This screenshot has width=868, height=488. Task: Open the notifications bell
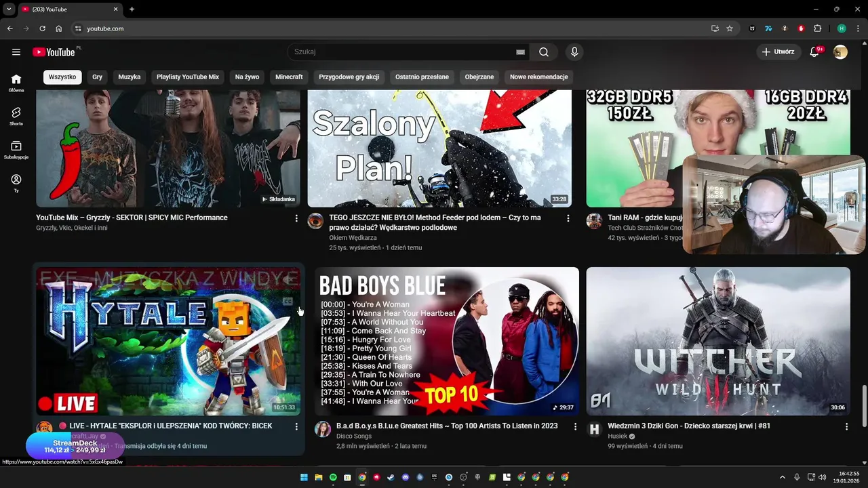click(x=815, y=52)
